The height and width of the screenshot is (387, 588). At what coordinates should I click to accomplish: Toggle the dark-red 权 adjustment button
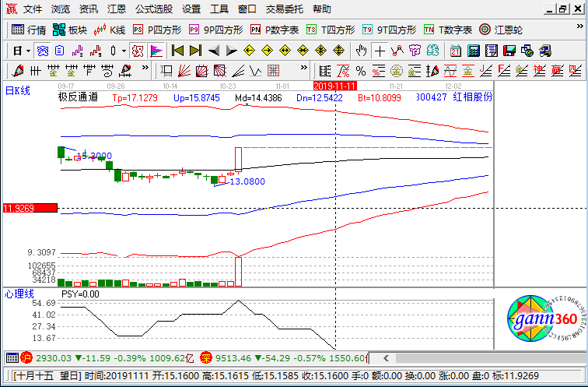point(138,51)
